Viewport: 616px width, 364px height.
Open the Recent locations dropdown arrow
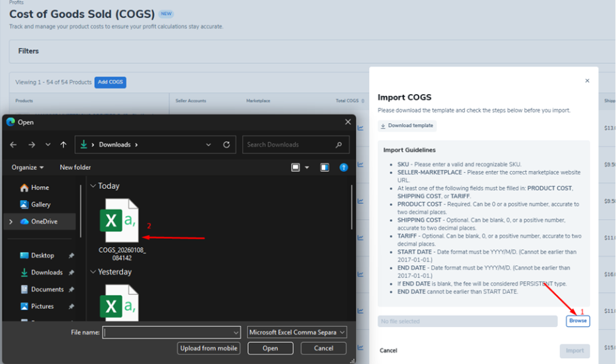(x=48, y=145)
